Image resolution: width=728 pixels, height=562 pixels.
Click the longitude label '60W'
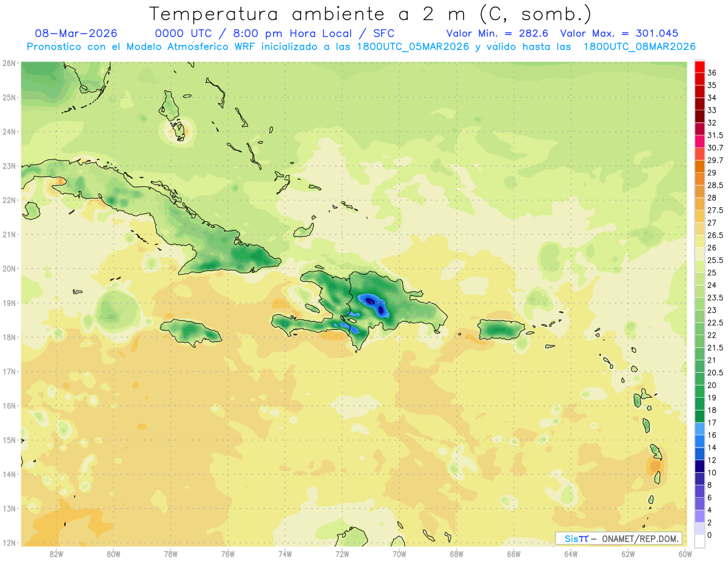(685, 554)
